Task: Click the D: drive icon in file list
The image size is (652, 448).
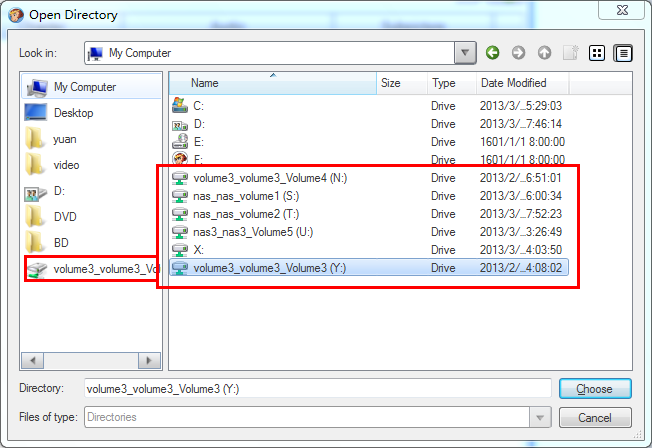Action: click(x=180, y=124)
